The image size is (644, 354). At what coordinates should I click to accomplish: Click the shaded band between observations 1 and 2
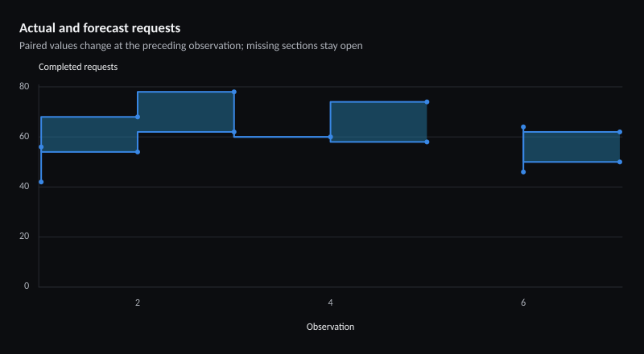(89, 134)
